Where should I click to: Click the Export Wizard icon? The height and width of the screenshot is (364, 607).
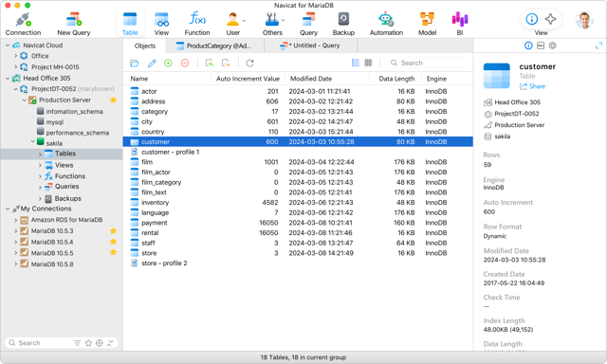[x=226, y=64]
